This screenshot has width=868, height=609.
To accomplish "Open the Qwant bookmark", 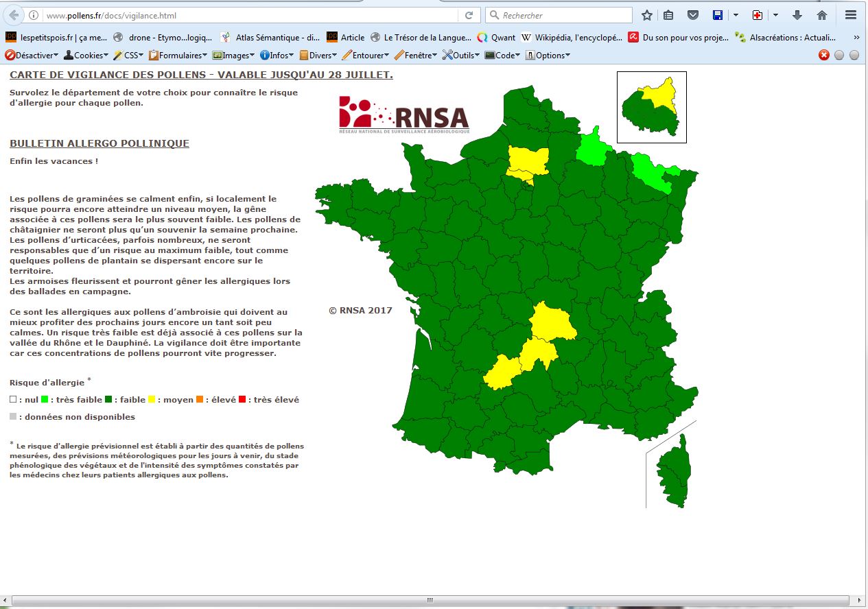I will [x=496, y=38].
